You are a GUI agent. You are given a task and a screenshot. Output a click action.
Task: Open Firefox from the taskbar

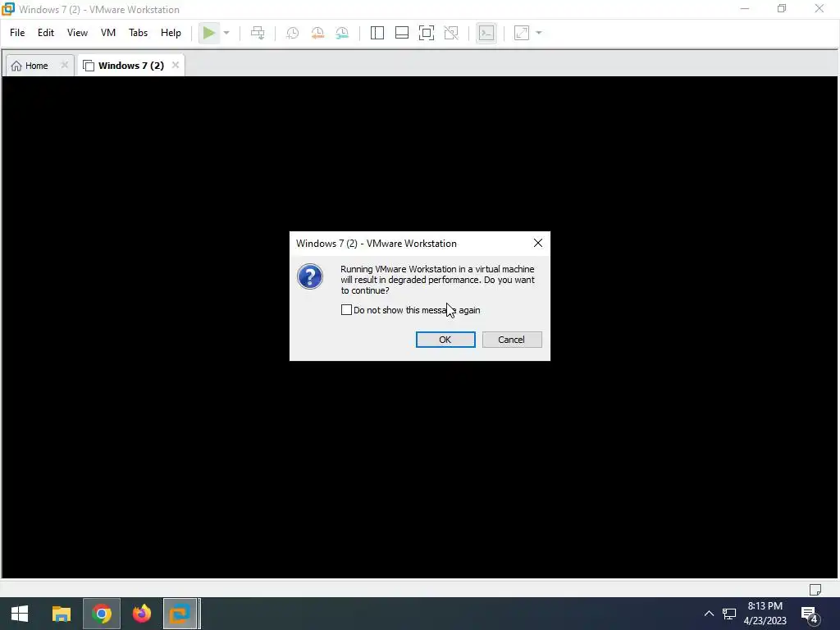tap(141, 614)
